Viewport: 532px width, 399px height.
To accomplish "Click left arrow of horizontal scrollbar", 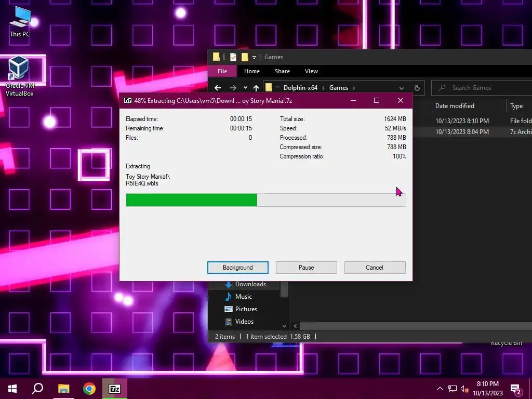I will click(295, 326).
